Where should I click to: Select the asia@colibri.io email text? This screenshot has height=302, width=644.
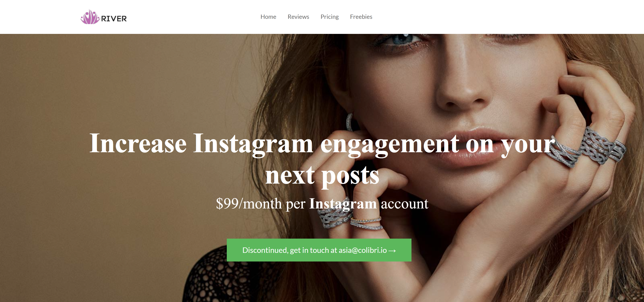pyautogui.click(x=362, y=250)
